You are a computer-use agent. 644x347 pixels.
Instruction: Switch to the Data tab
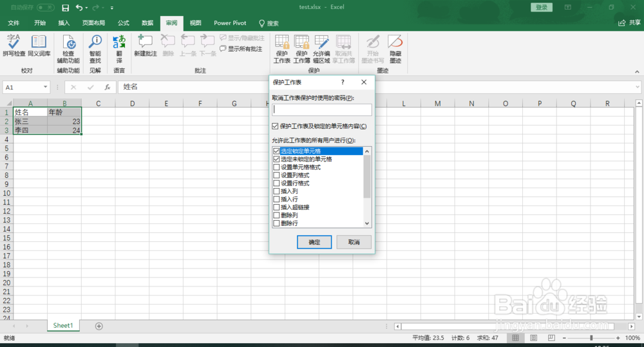[x=147, y=23]
